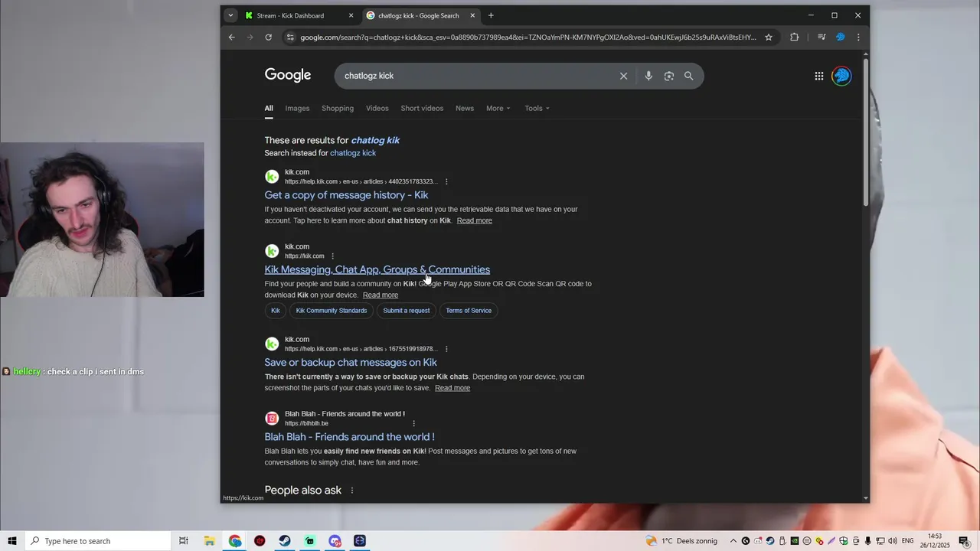The width and height of the screenshot is (980, 551).
Task: Click the Kik sitelink chip
Action: [276, 311]
